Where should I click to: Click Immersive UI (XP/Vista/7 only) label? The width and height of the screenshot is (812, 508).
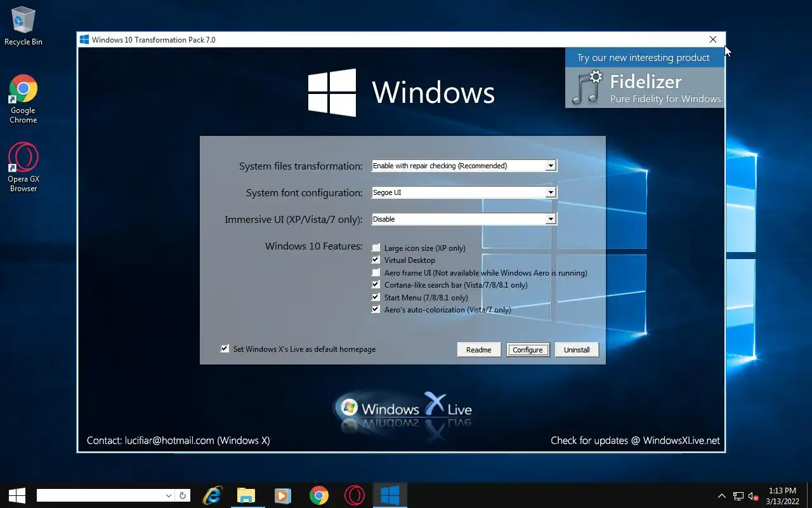294,220
